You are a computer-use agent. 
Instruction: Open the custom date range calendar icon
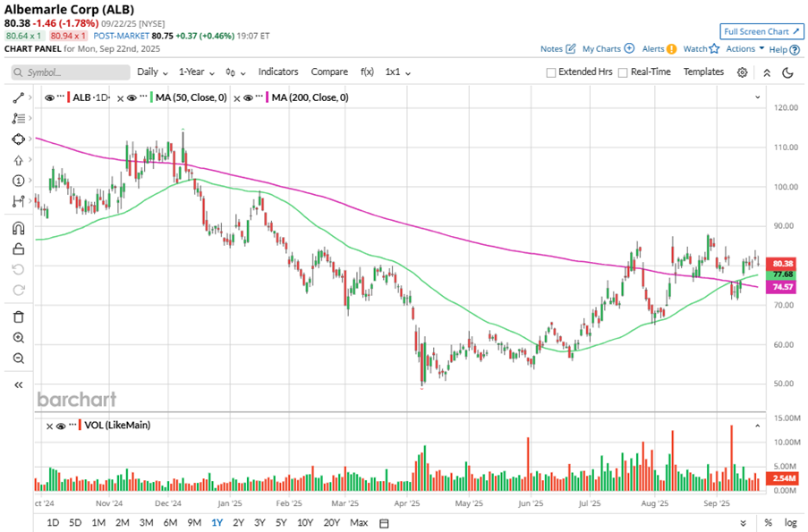[384, 523]
